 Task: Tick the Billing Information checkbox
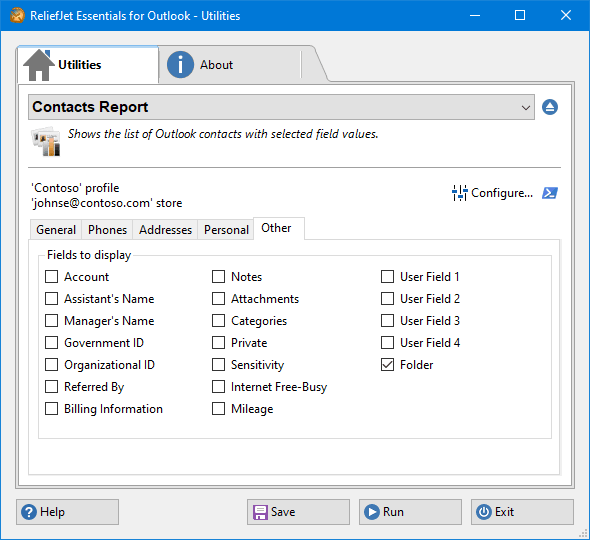click(x=51, y=409)
